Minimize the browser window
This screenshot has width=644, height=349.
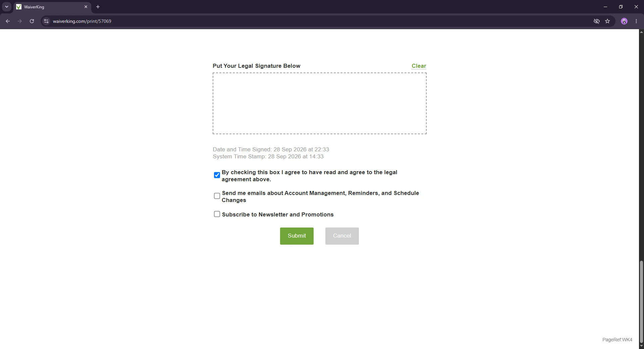pyautogui.click(x=605, y=7)
